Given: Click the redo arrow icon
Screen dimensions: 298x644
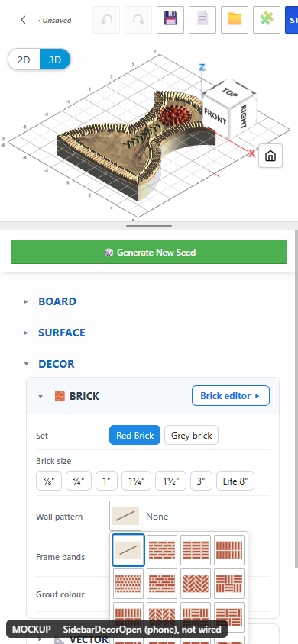Looking at the screenshot, I should click(x=138, y=20).
